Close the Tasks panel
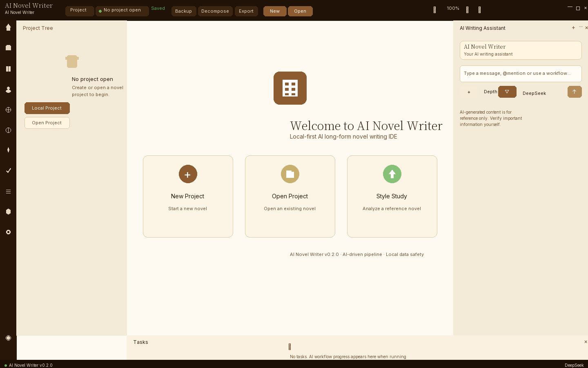Screen dimensions: 588x368 [x=586, y=342]
